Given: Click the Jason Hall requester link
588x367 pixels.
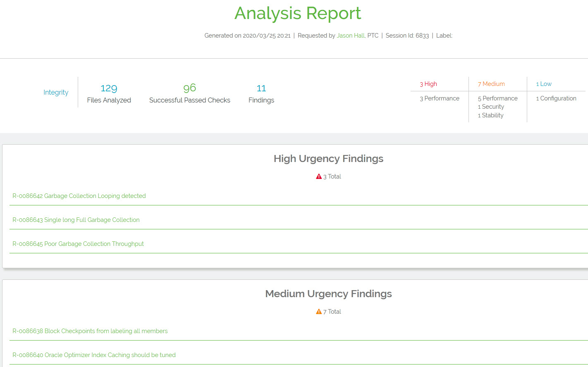Looking at the screenshot, I should 351,36.
